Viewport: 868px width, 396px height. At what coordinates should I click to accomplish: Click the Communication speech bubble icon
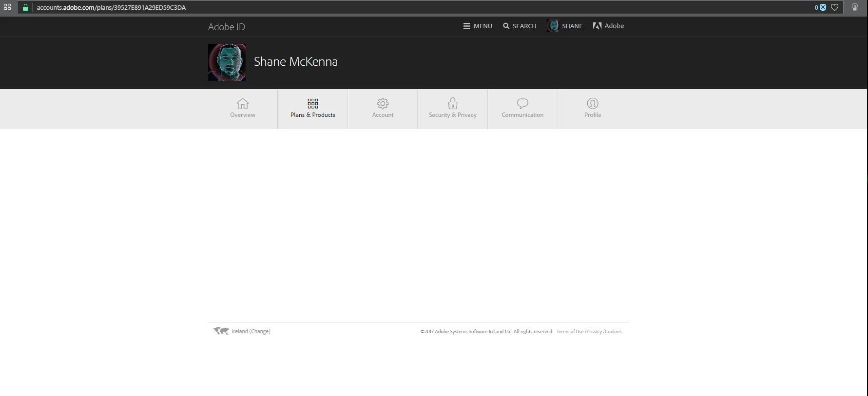(x=522, y=103)
